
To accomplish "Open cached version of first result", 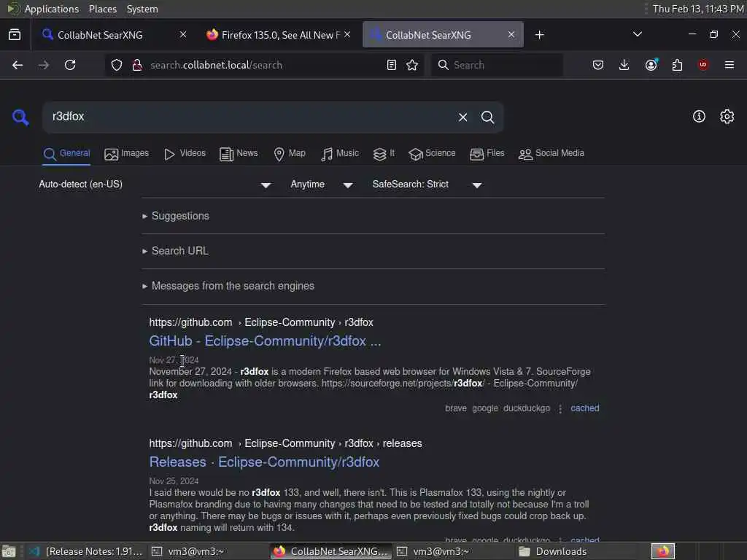I will [584, 408].
